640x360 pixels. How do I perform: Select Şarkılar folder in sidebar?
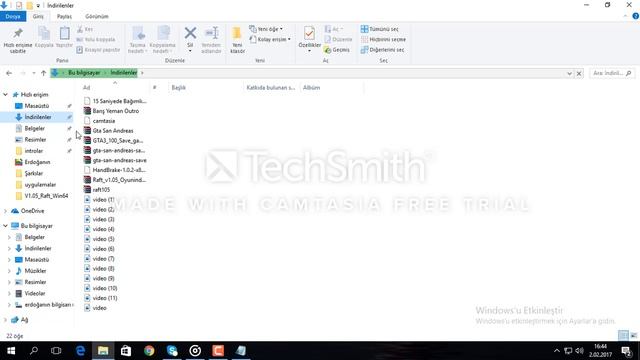pyautogui.click(x=33, y=173)
